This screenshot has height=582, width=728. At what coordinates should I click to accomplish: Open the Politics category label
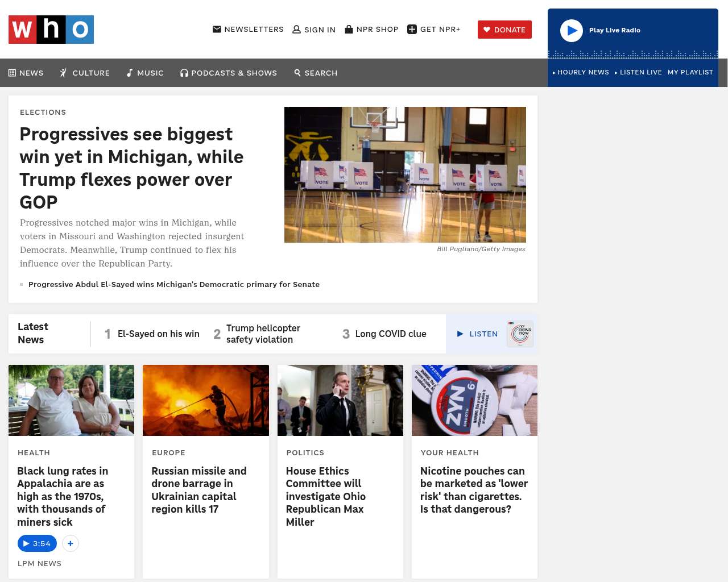point(305,452)
